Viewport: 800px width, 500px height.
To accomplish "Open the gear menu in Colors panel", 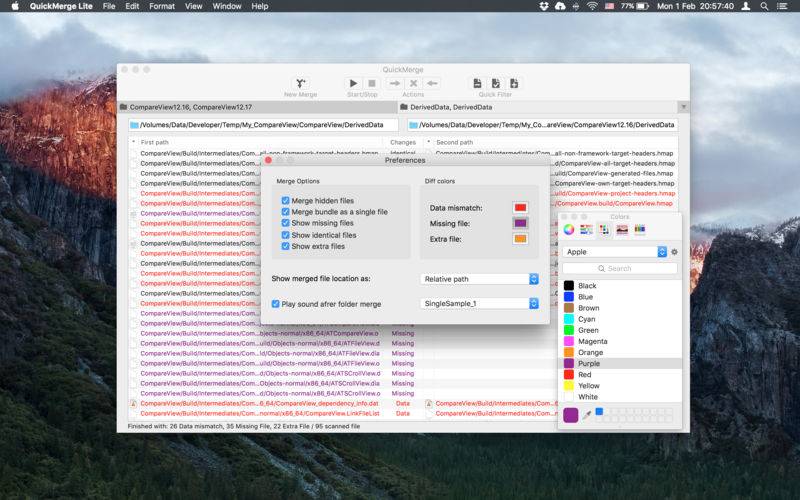I will (674, 252).
